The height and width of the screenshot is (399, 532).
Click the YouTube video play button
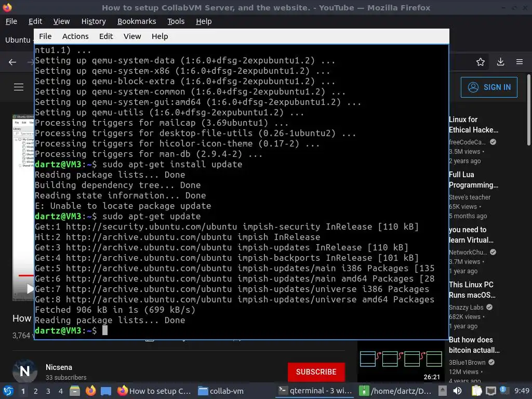30,289
